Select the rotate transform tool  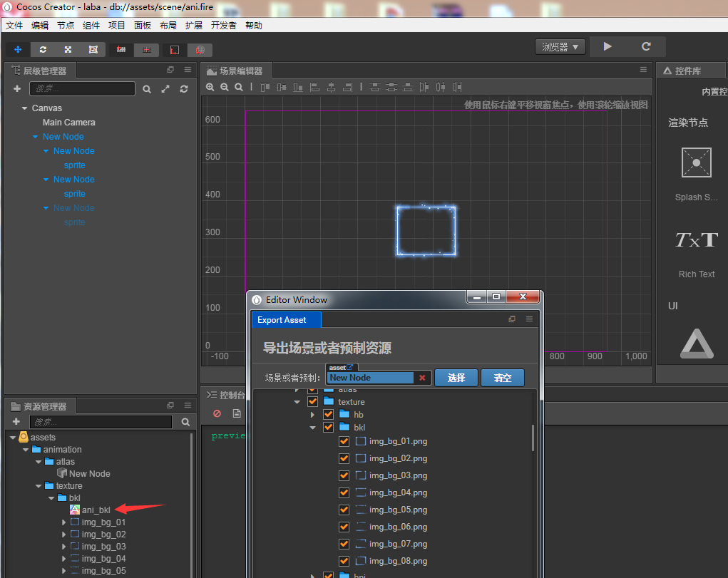pos(43,49)
